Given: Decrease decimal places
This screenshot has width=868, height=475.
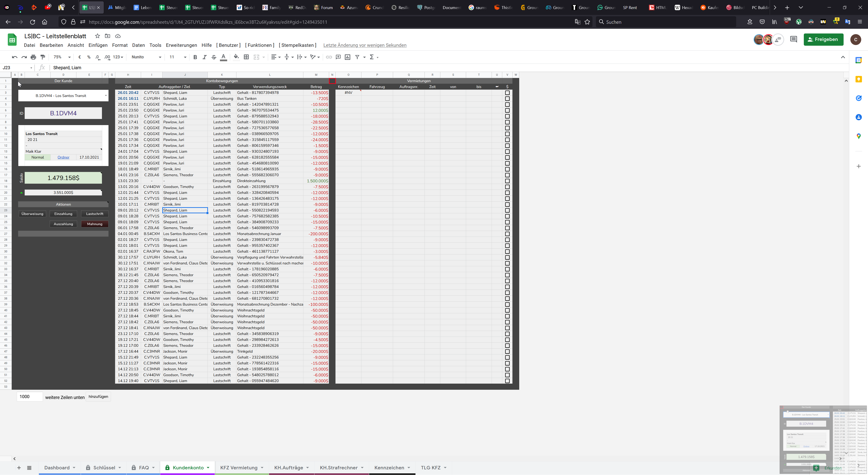Looking at the screenshot, I should (98, 57).
